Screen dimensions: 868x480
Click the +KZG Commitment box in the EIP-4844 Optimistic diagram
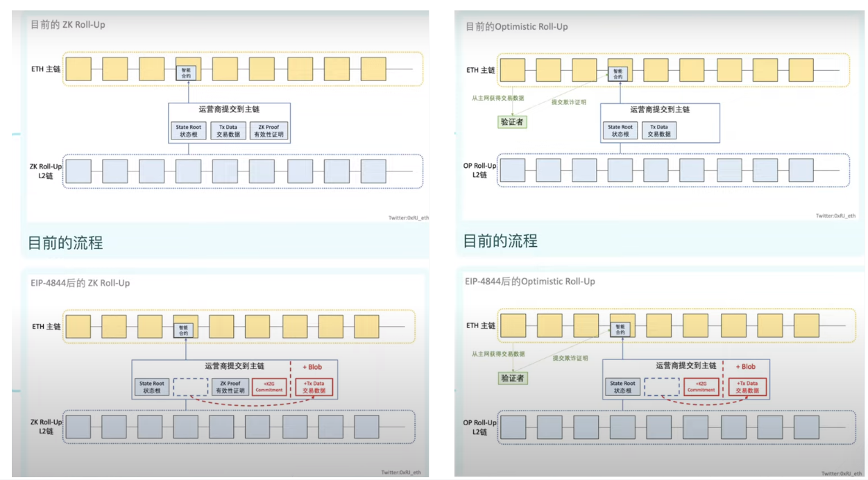coord(701,387)
